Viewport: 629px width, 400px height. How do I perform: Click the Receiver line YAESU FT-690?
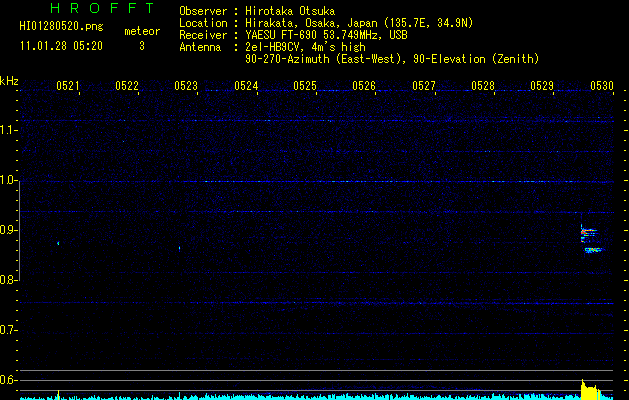click(326, 35)
